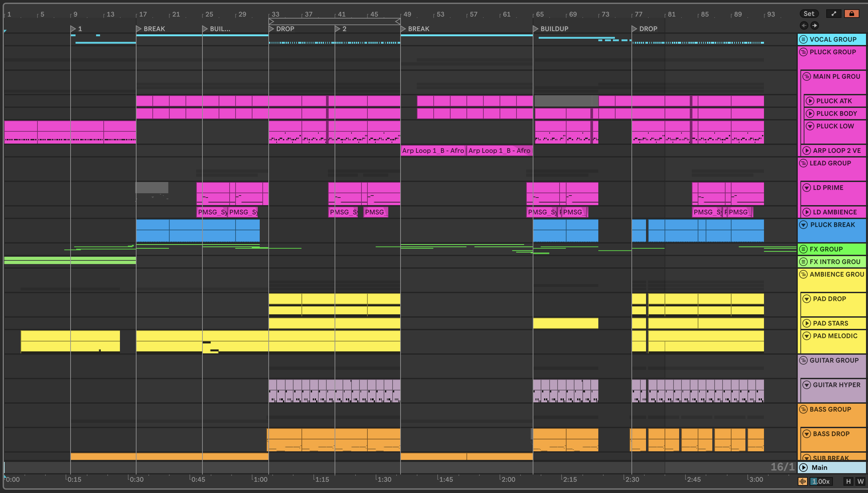Viewport: 868px width, 493px height.
Task: Click the AMBIENCE GROUP group icon
Action: (x=803, y=274)
